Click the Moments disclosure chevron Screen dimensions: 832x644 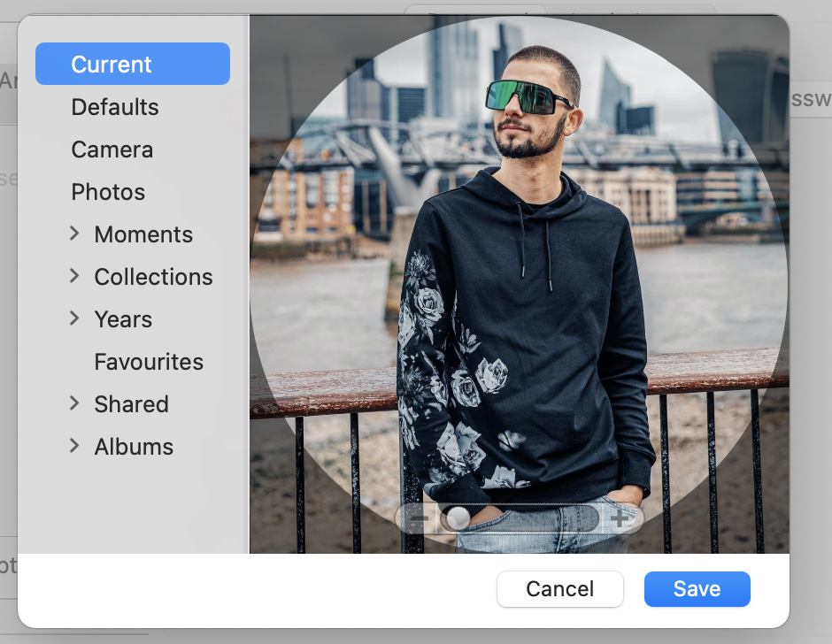point(75,234)
